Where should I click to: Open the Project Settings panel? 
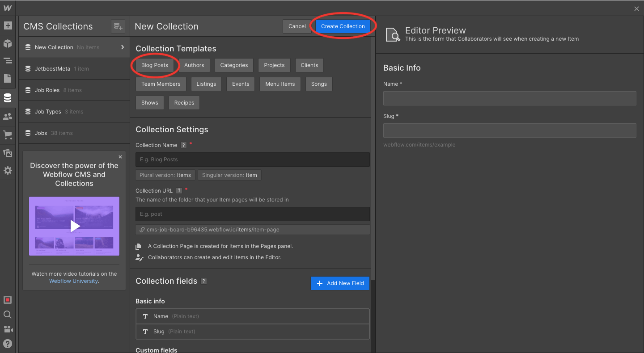(x=8, y=170)
